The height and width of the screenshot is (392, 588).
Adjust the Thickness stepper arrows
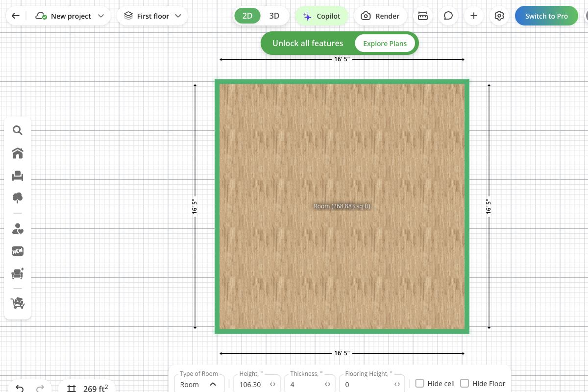328,385
